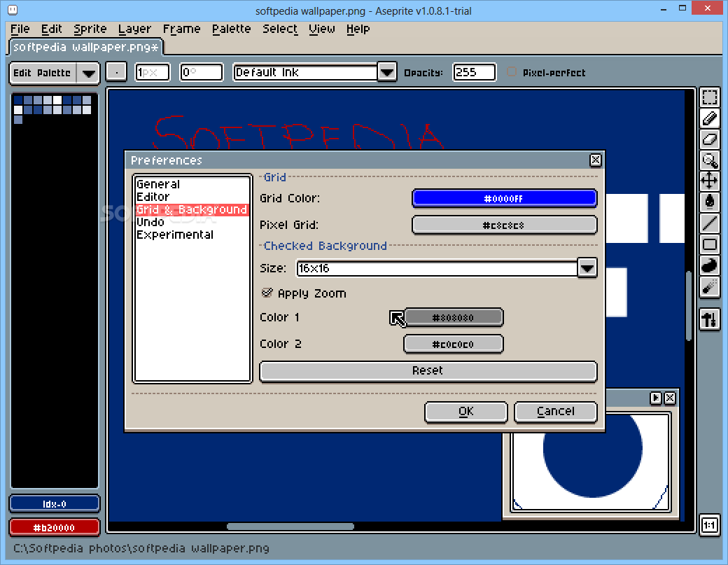Select the rectangular marquee tool

coord(709,97)
